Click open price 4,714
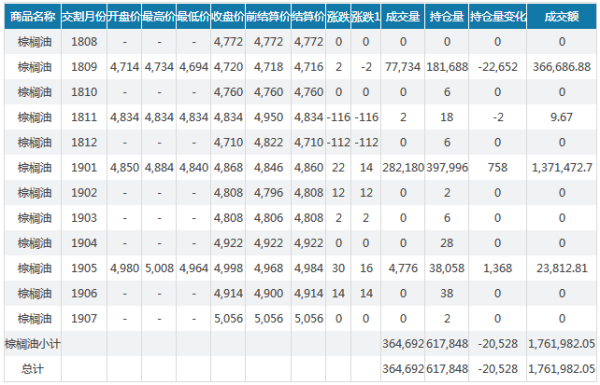 coord(124,67)
